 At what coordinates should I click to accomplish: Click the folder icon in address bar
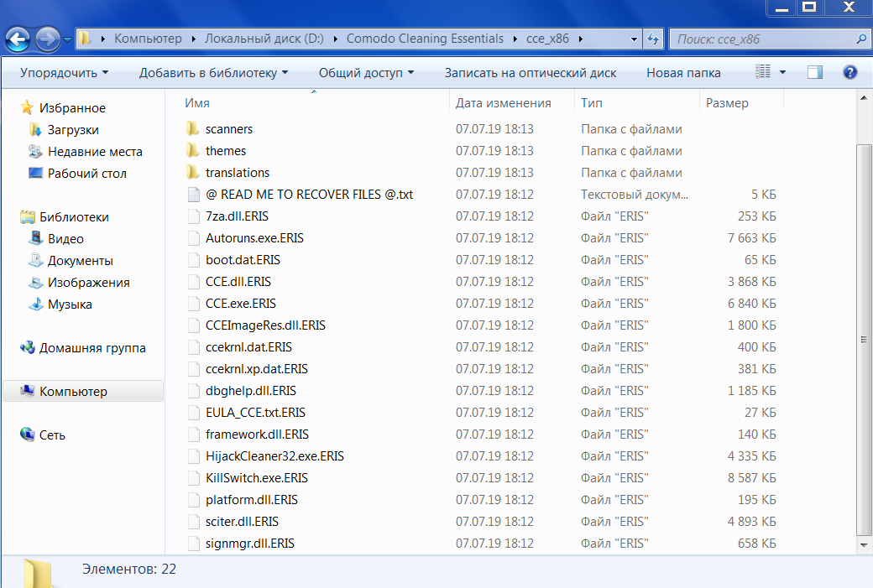[x=85, y=39]
